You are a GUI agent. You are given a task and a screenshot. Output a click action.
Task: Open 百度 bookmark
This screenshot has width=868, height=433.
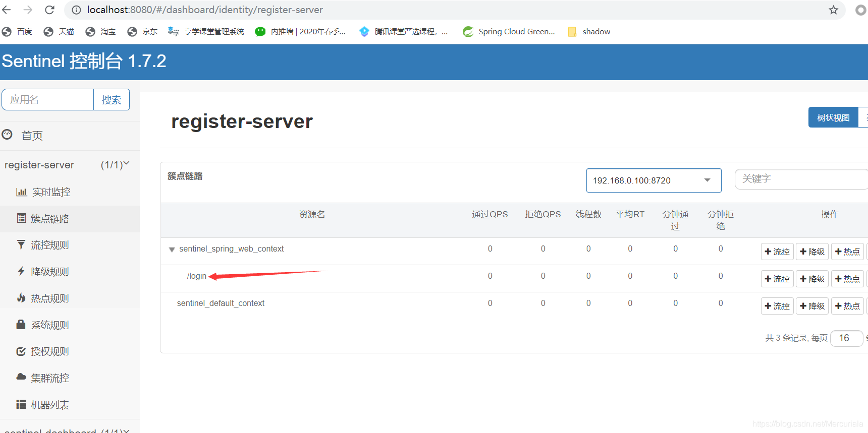(x=17, y=32)
